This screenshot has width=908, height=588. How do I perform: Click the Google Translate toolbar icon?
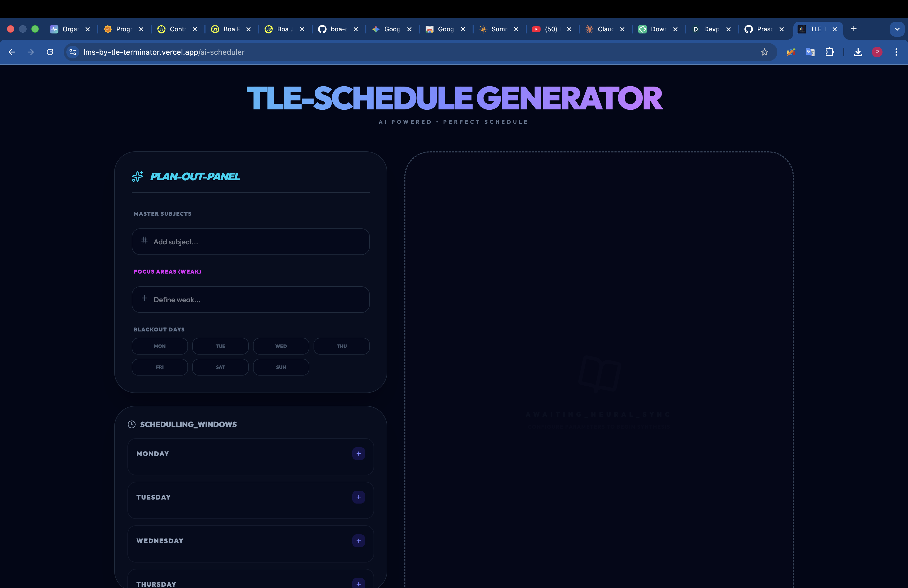click(810, 52)
